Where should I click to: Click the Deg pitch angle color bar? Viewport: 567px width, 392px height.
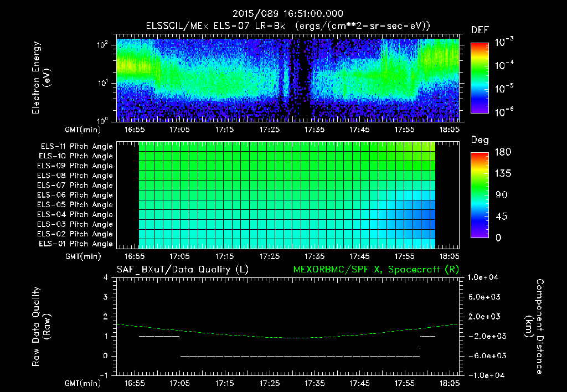pos(480,195)
